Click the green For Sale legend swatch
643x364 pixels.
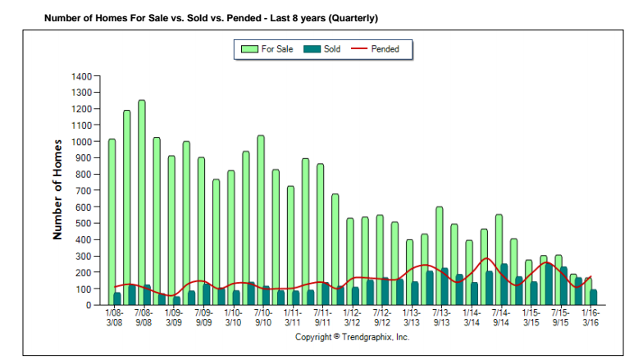click(x=250, y=49)
